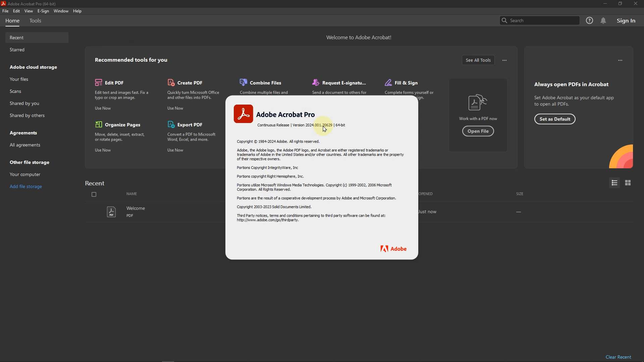
Task: Click the Export PDF icon
Action: 171,124
